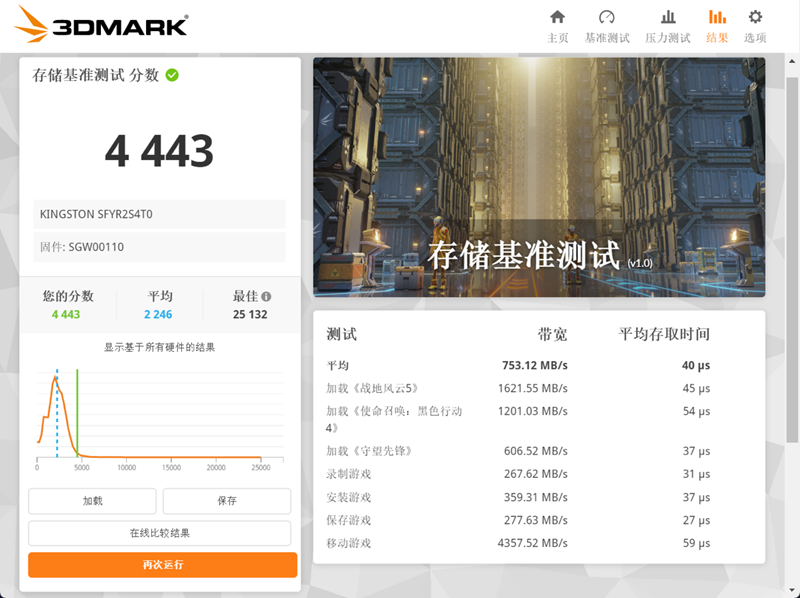Click 在线比较结果 to compare online
Viewport: 800px width, 598px height.
(160, 533)
